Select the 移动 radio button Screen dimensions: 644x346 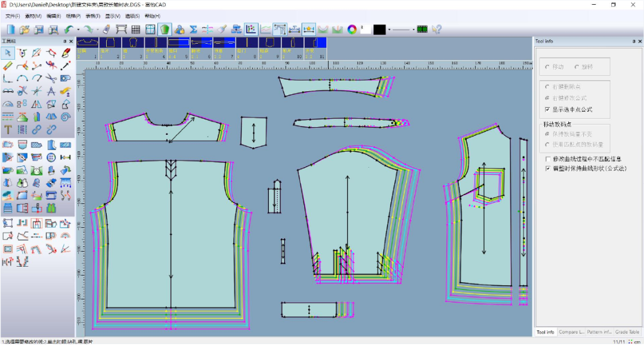[547, 67]
